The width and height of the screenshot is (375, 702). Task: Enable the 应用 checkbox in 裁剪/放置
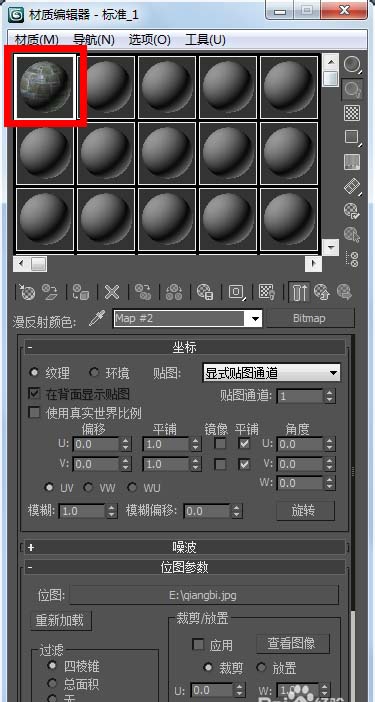(198, 645)
